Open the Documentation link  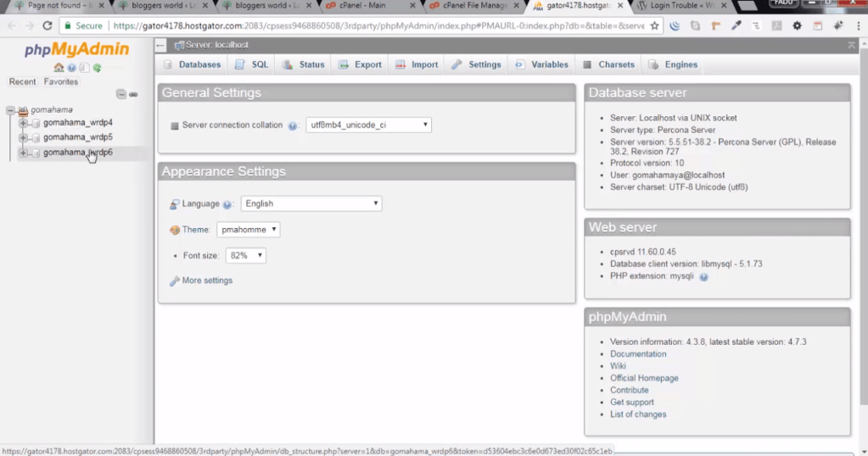point(638,353)
